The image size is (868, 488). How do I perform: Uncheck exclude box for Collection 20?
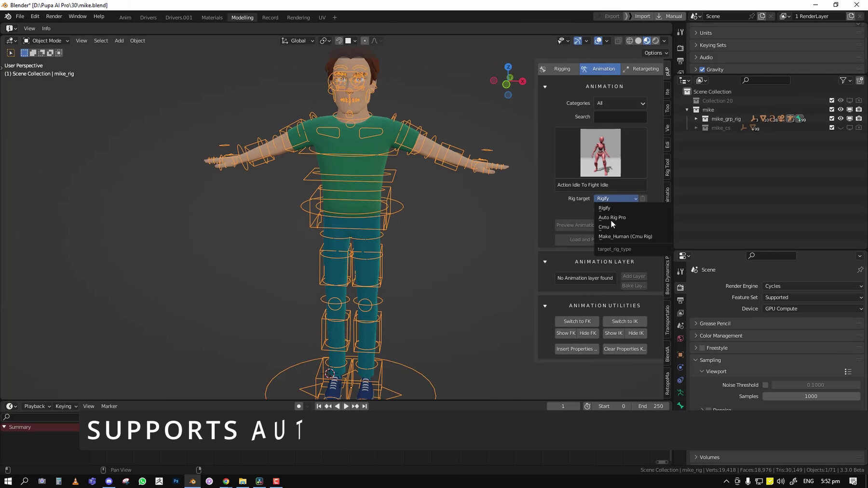tap(832, 101)
